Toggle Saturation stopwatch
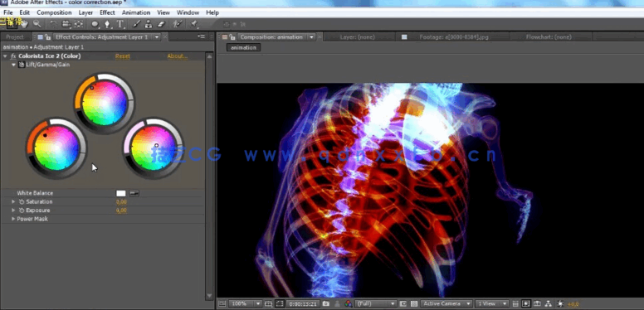This screenshot has height=310, width=644. [x=22, y=201]
